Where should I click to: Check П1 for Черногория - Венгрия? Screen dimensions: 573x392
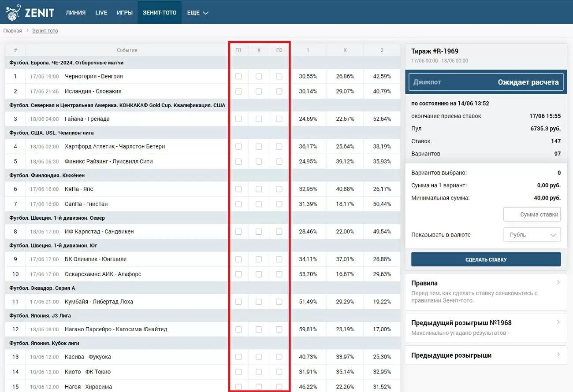pos(238,76)
